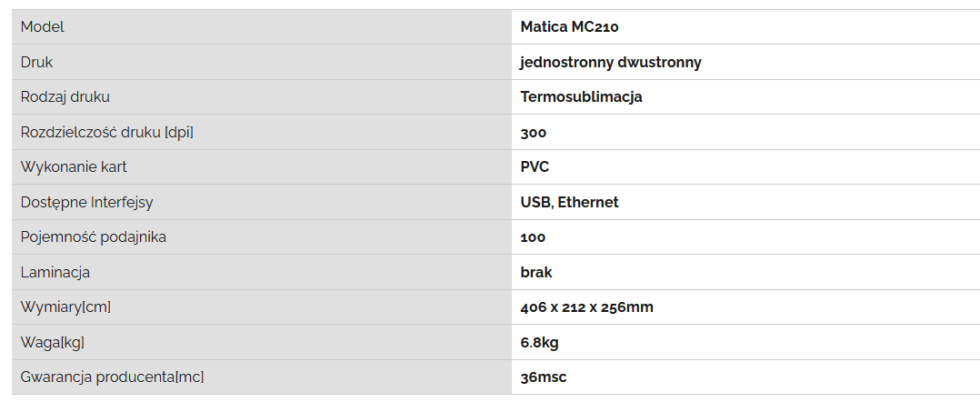Select the jednostronny dwustronny value
The width and height of the screenshot is (980, 412).
pos(611,62)
